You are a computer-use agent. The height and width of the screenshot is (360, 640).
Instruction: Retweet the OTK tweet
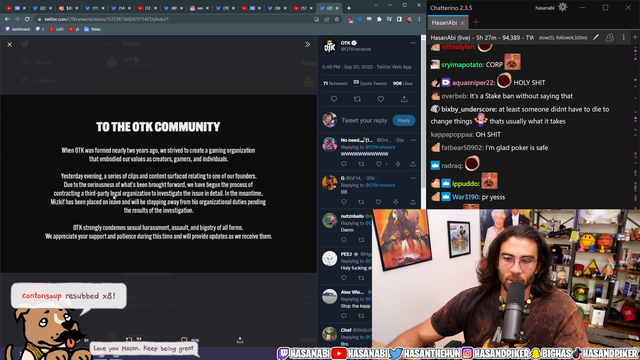click(x=357, y=99)
